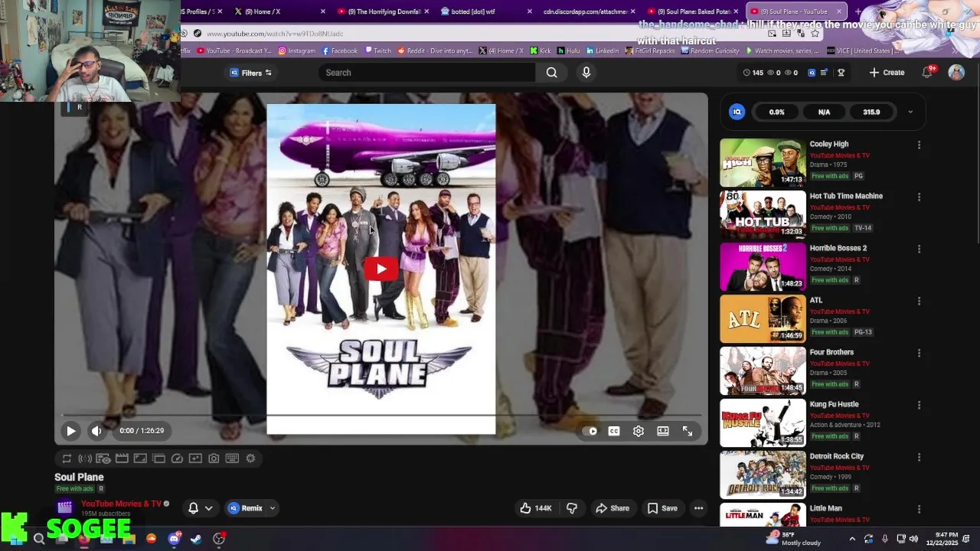The height and width of the screenshot is (551, 980).
Task: Click into the YouTube Search field
Action: pos(427,73)
